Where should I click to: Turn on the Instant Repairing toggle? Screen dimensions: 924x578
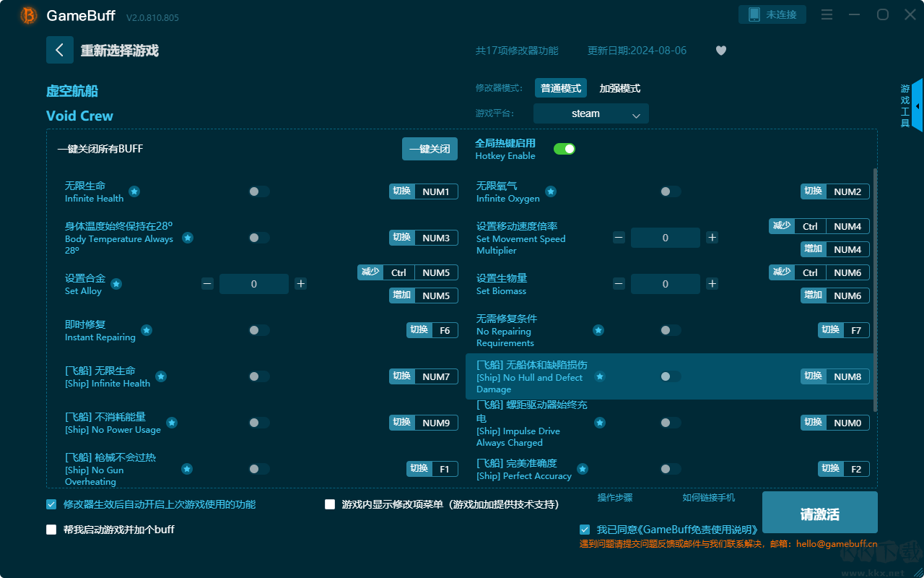[x=259, y=330]
